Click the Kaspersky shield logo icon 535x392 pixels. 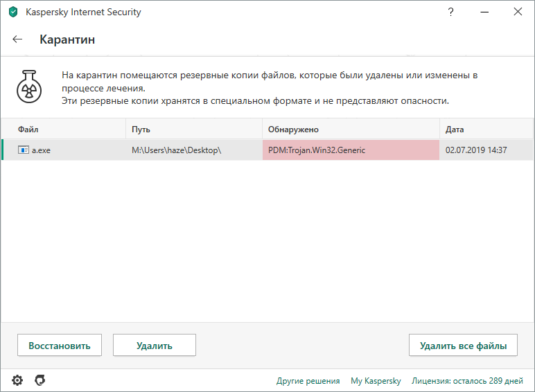[x=13, y=12]
